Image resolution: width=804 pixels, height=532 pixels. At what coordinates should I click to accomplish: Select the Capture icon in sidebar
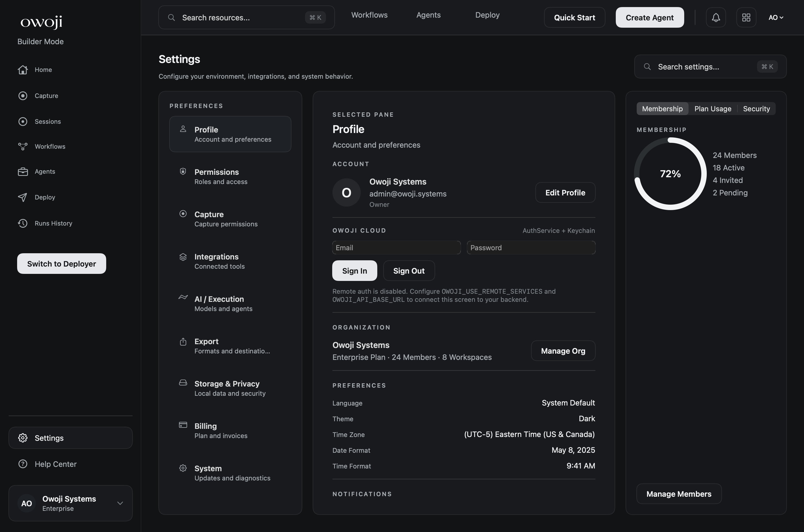click(23, 96)
